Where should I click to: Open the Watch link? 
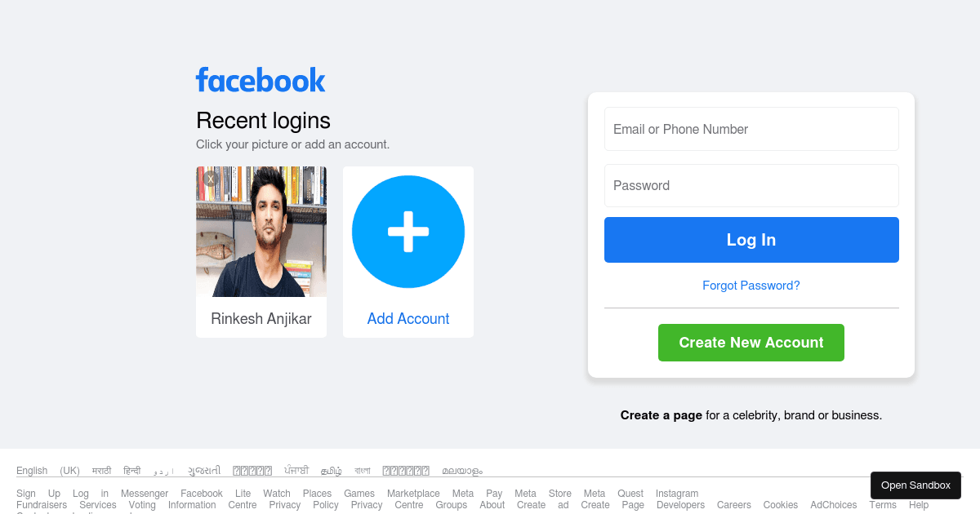[x=277, y=493]
